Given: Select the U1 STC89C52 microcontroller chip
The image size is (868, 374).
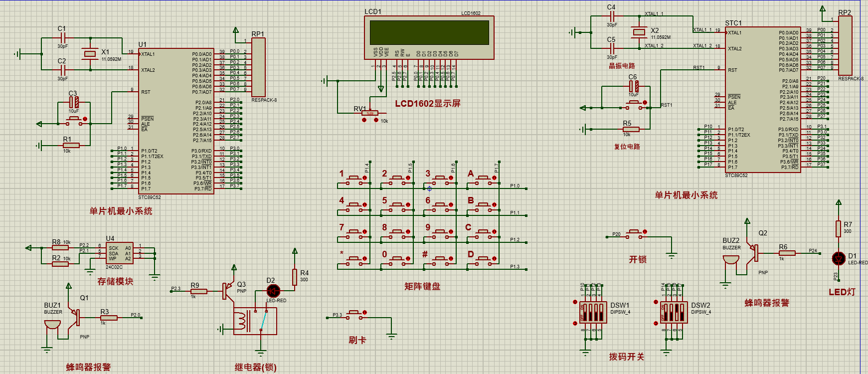Looking at the screenshot, I should pos(176,121).
